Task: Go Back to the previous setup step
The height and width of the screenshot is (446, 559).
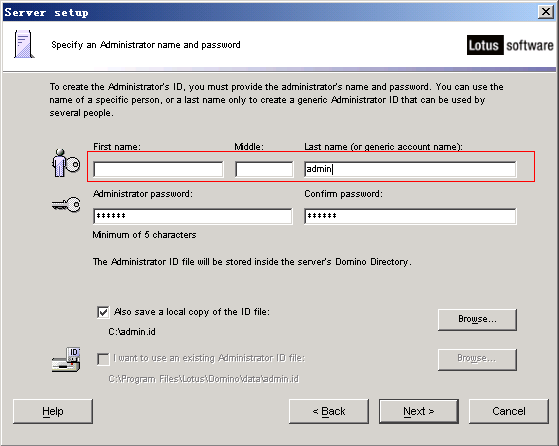Action: click(329, 411)
